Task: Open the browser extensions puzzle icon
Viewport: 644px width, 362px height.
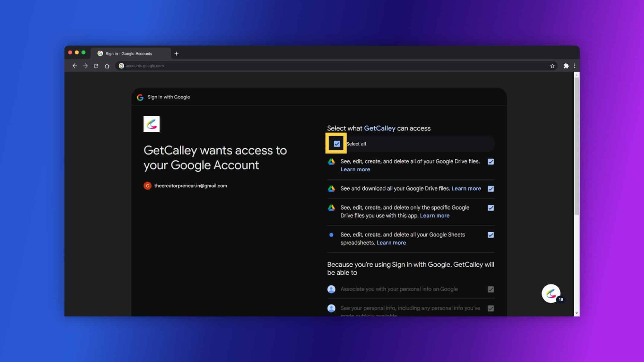Action: [x=566, y=66]
